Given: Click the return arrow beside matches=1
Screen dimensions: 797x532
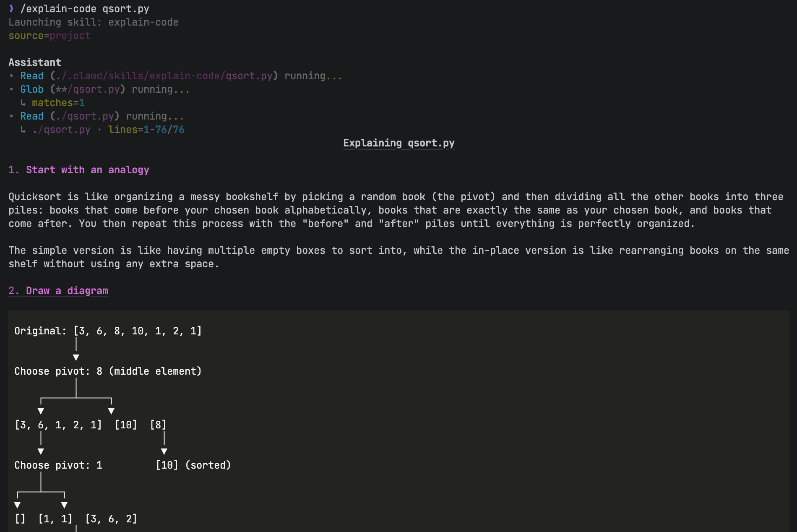Looking at the screenshot, I should click(x=23, y=103).
